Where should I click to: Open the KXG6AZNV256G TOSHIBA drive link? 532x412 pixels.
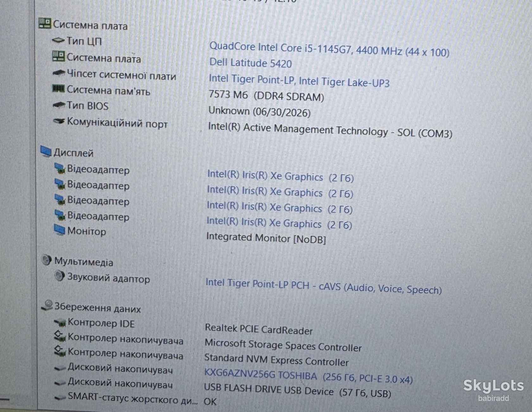point(308,377)
